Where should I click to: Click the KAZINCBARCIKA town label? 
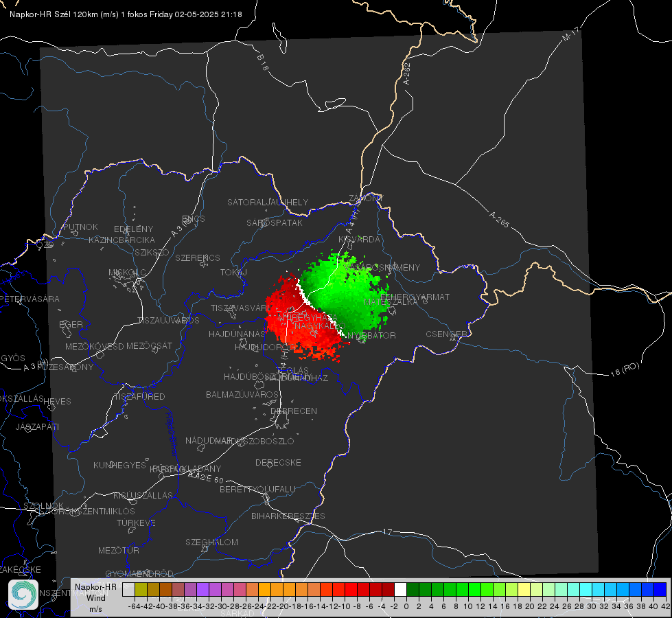pyautogui.click(x=121, y=240)
